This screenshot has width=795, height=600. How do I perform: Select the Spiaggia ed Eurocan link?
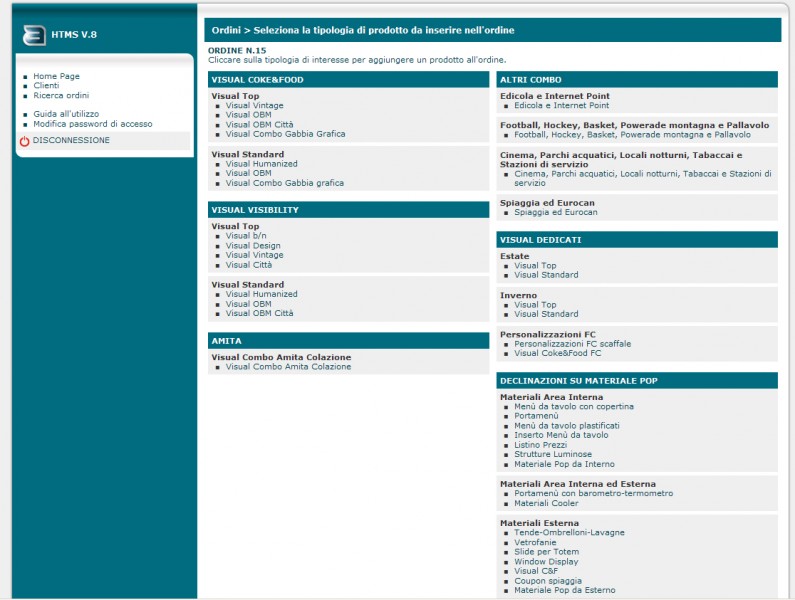point(555,212)
